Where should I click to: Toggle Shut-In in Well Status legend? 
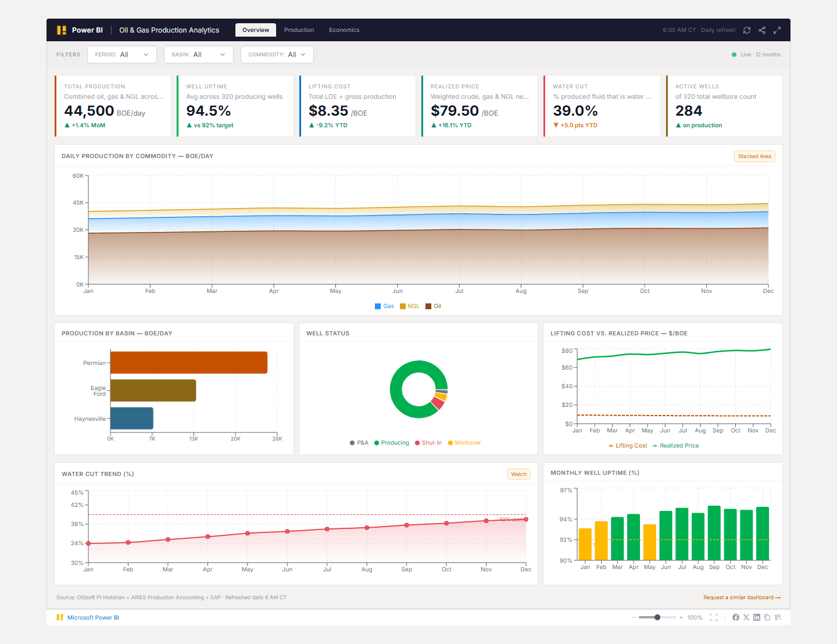tap(428, 443)
